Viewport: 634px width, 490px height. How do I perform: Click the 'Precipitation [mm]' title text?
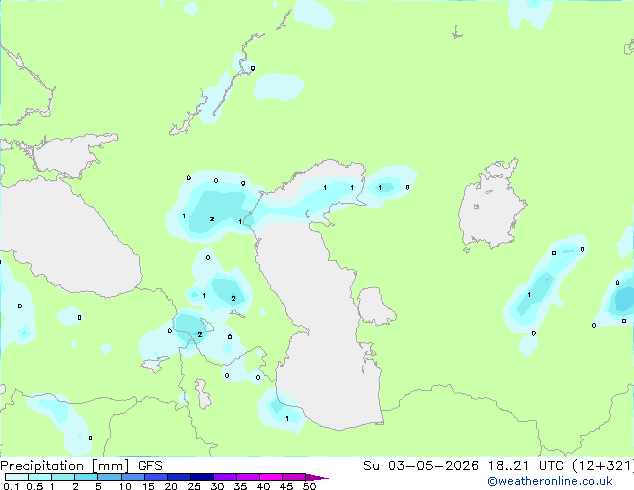point(65,466)
